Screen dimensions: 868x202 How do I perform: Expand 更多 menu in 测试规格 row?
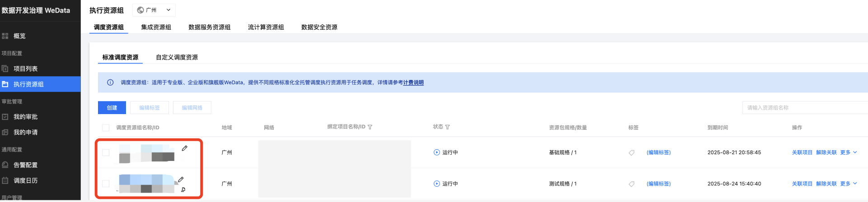pyautogui.click(x=848, y=184)
